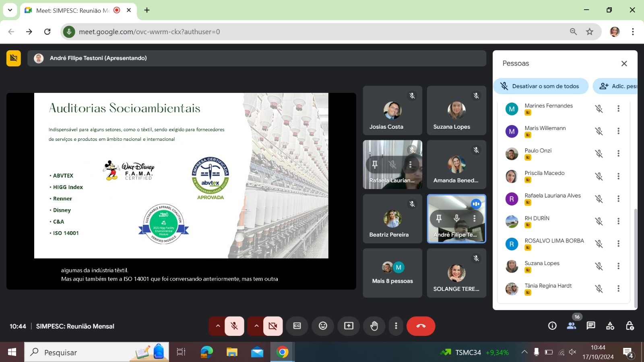The height and width of the screenshot is (362, 644).
Task: Click the people panel vertical scrollbar
Action: [635, 257]
